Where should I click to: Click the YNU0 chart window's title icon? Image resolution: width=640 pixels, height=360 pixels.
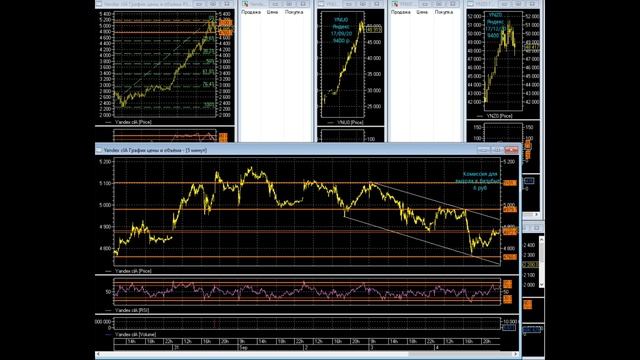tap(321, 4)
